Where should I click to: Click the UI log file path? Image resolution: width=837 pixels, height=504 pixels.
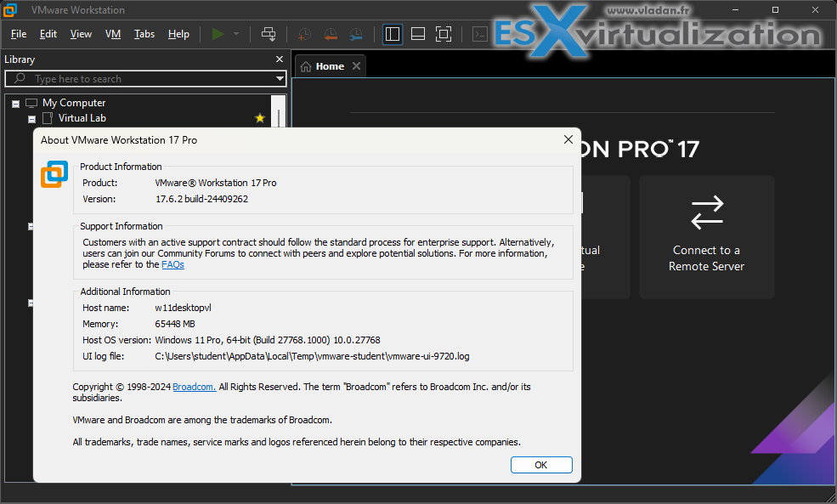[312, 356]
